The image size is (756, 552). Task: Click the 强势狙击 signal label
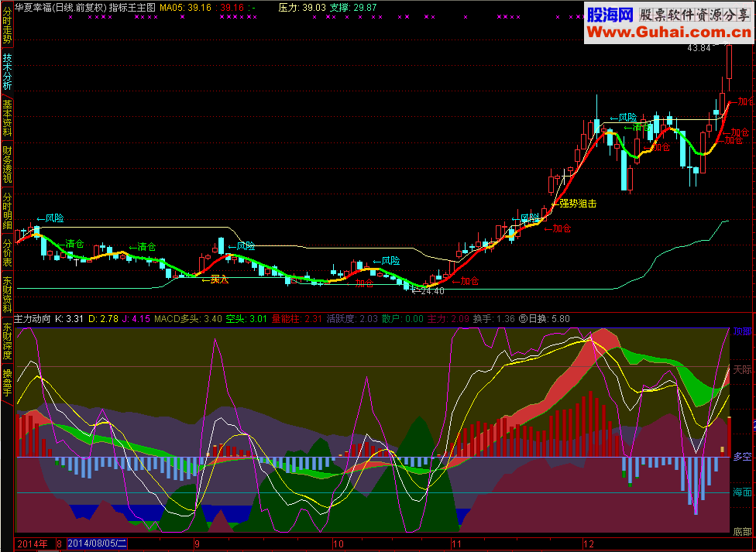coord(577,204)
